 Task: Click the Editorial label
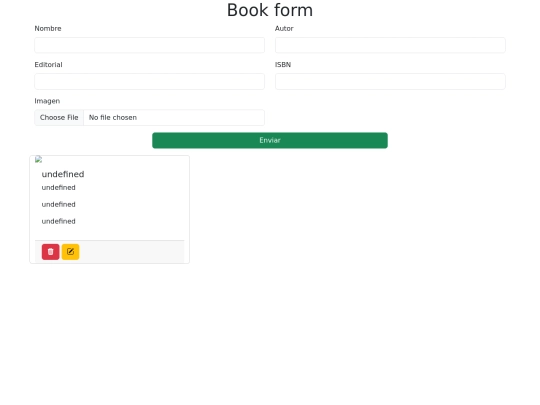[x=48, y=65]
